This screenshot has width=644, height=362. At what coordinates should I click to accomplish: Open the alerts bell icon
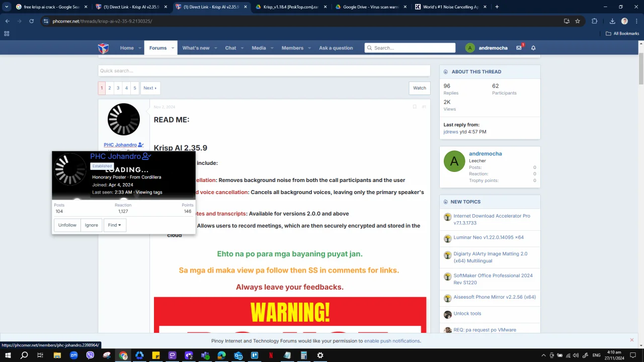(x=533, y=48)
